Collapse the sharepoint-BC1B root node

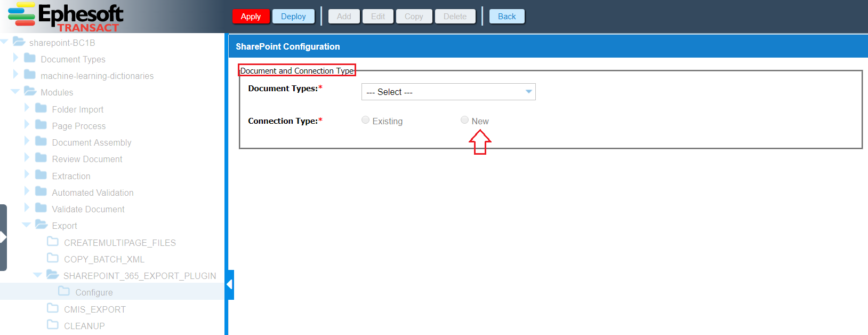4,42
